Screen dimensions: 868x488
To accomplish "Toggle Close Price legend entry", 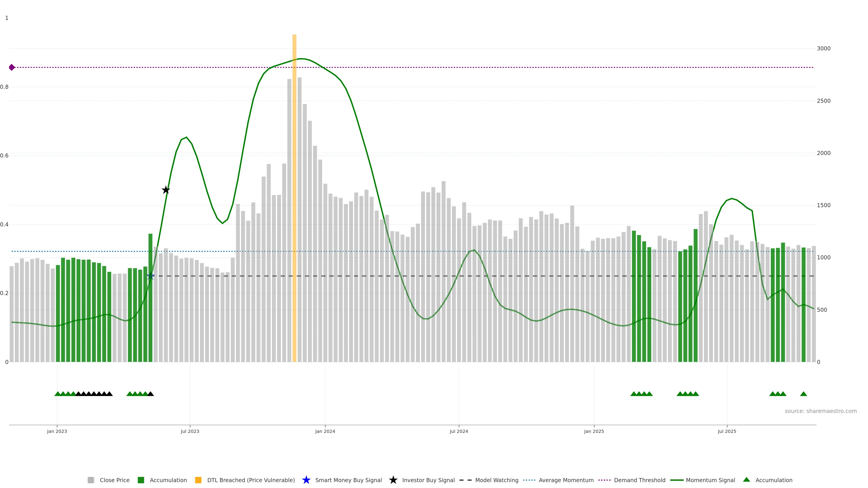I will 114,480.
